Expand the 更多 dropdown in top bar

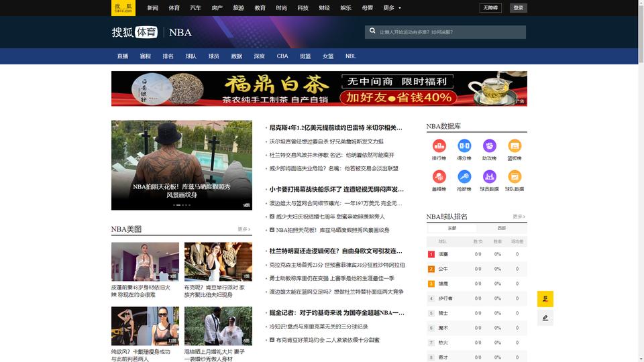coord(392,8)
